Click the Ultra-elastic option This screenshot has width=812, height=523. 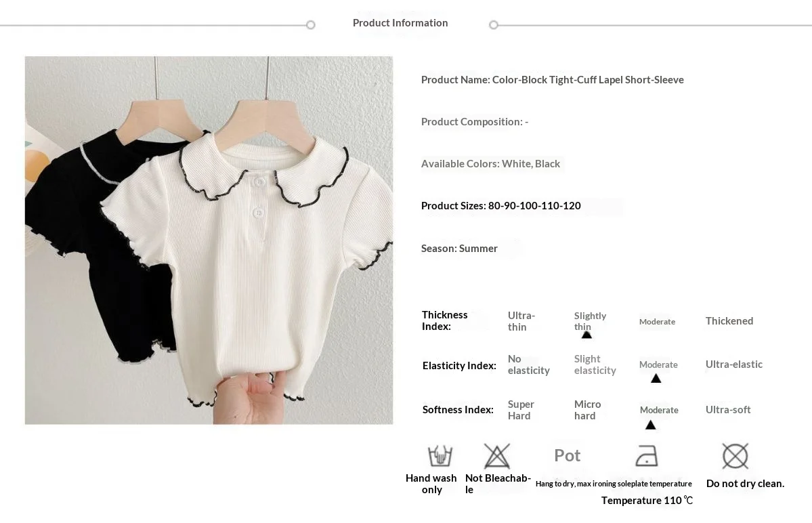click(734, 364)
